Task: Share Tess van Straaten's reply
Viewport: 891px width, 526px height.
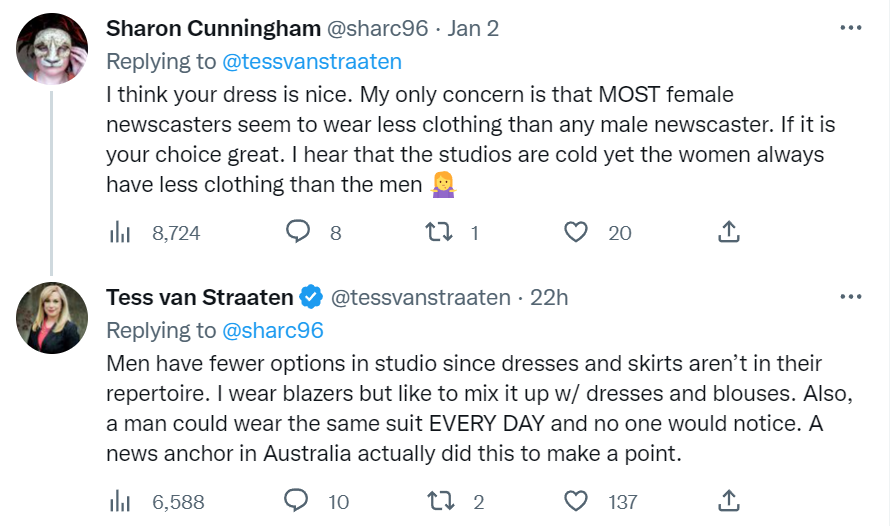Action: (728, 501)
